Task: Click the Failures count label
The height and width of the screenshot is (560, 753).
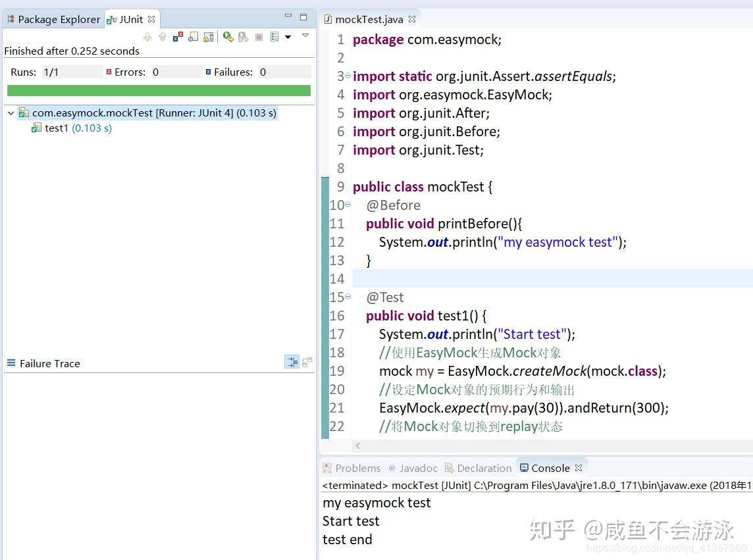Action: 233,72
